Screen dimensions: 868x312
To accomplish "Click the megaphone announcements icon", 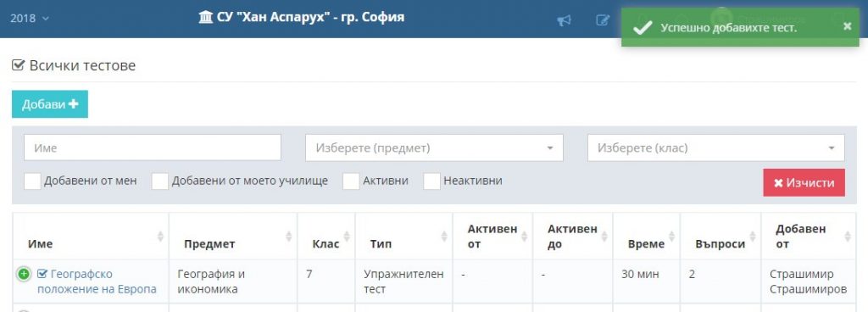I will point(564,20).
